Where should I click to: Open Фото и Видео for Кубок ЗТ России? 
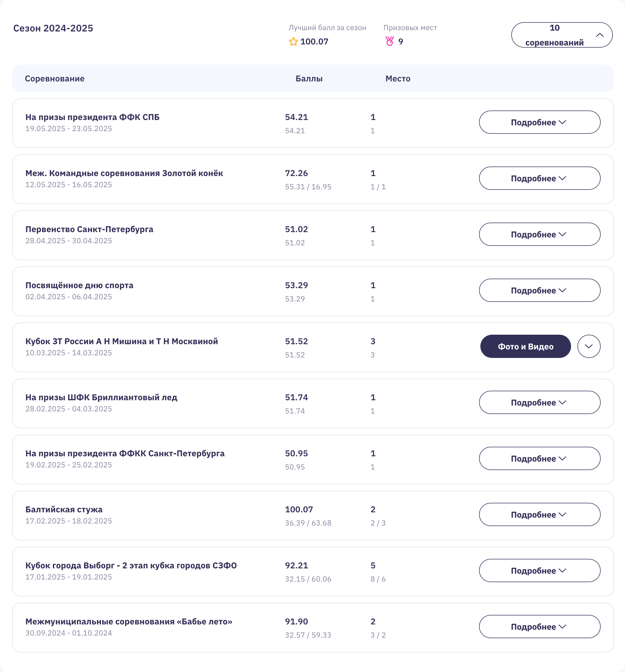pyautogui.click(x=525, y=346)
